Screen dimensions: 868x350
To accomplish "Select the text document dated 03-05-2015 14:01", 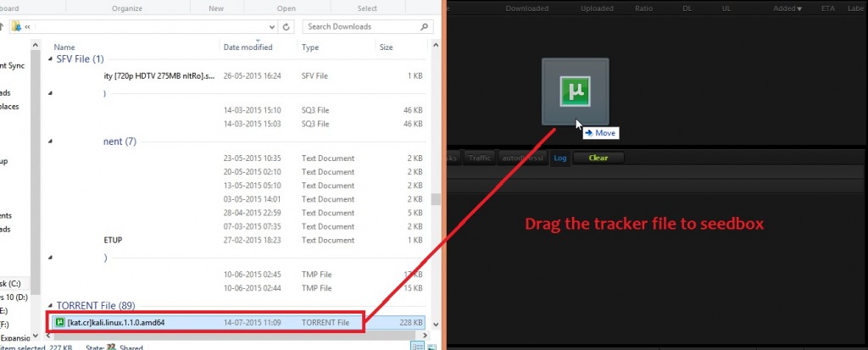I will point(238,199).
